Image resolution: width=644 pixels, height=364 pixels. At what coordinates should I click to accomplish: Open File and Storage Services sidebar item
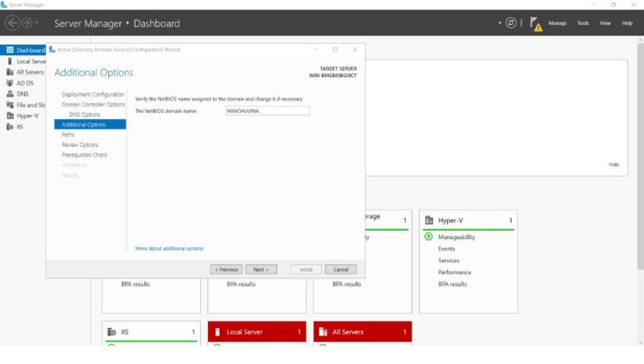point(25,105)
